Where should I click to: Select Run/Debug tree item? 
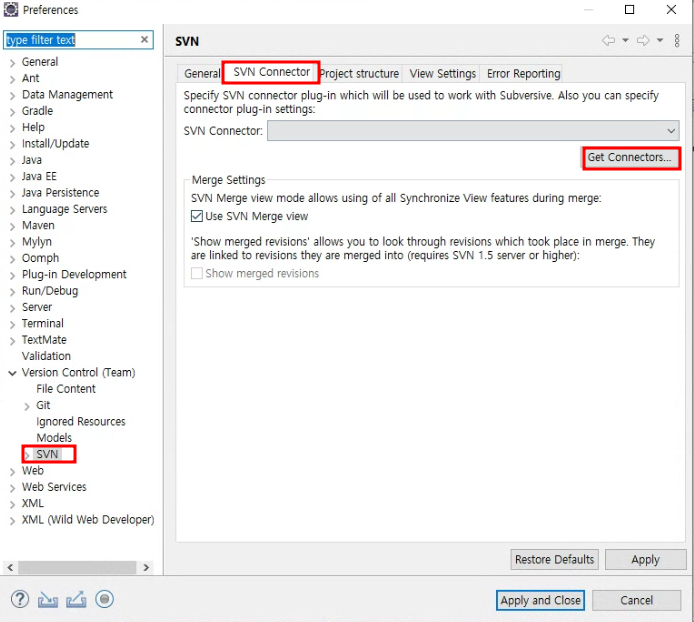pyautogui.click(x=50, y=291)
